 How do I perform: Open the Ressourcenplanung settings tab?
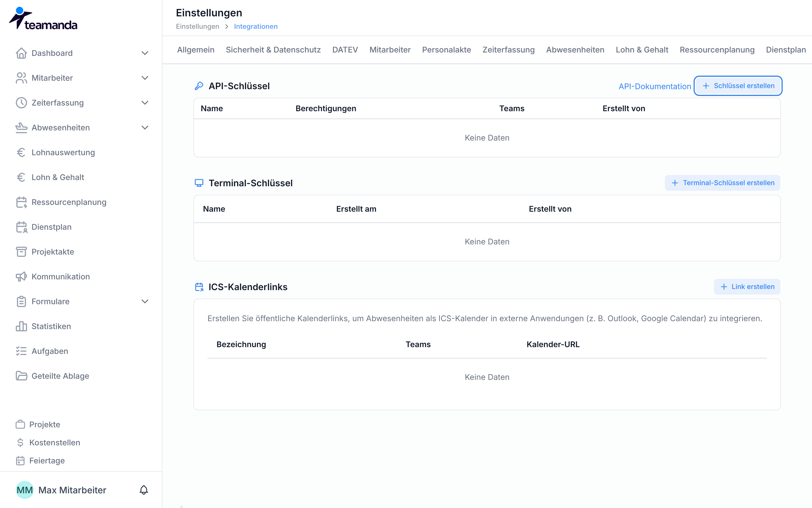pyautogui.click(x=717, y=50)
